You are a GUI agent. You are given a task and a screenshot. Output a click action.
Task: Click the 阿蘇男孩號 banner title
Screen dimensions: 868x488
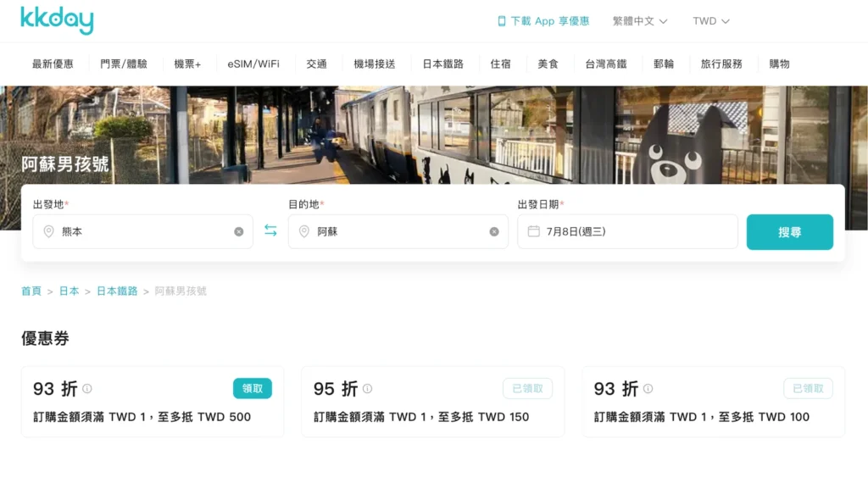(x=64, y=164)
